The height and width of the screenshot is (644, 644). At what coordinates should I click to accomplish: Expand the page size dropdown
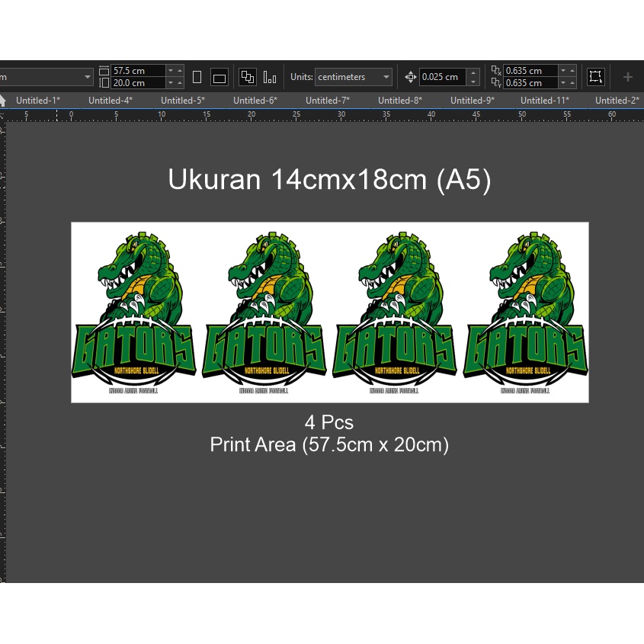point(88,77)
